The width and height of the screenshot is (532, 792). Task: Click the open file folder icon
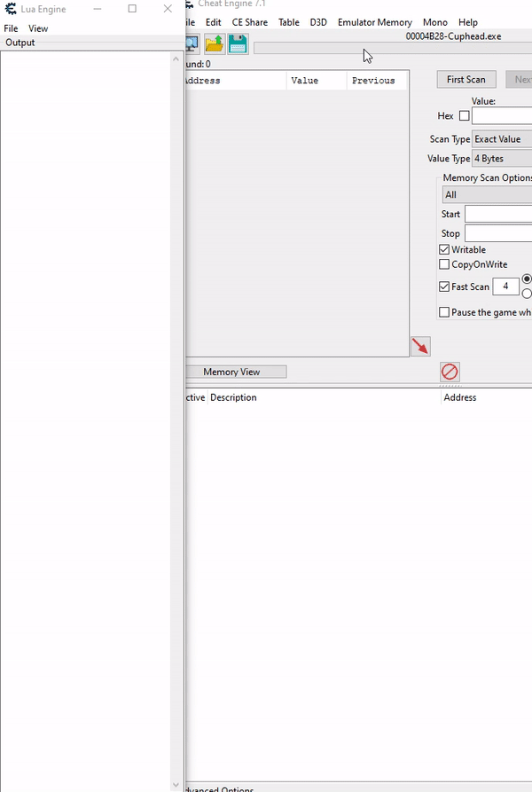pos(215,44)
